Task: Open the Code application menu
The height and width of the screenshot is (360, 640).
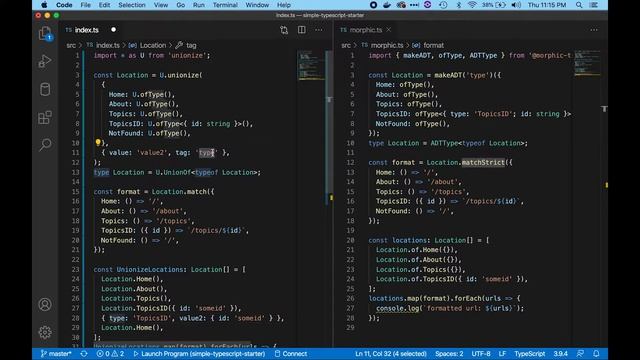Action: pos(64,5)
